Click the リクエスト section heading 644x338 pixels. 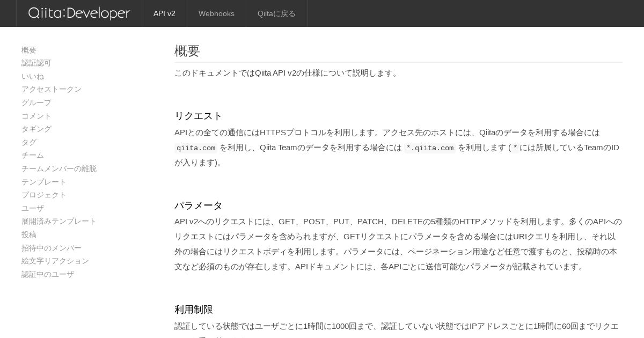point(198,116)
